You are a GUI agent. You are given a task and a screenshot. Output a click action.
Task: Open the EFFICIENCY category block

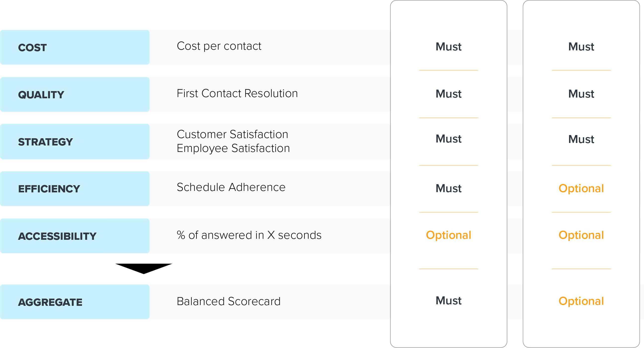[75, 189]
